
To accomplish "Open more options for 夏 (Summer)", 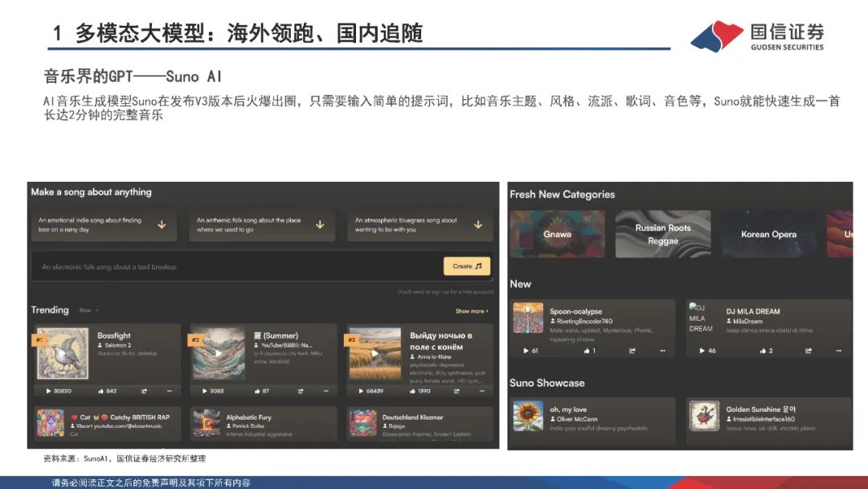I will [x=326, y=391].
